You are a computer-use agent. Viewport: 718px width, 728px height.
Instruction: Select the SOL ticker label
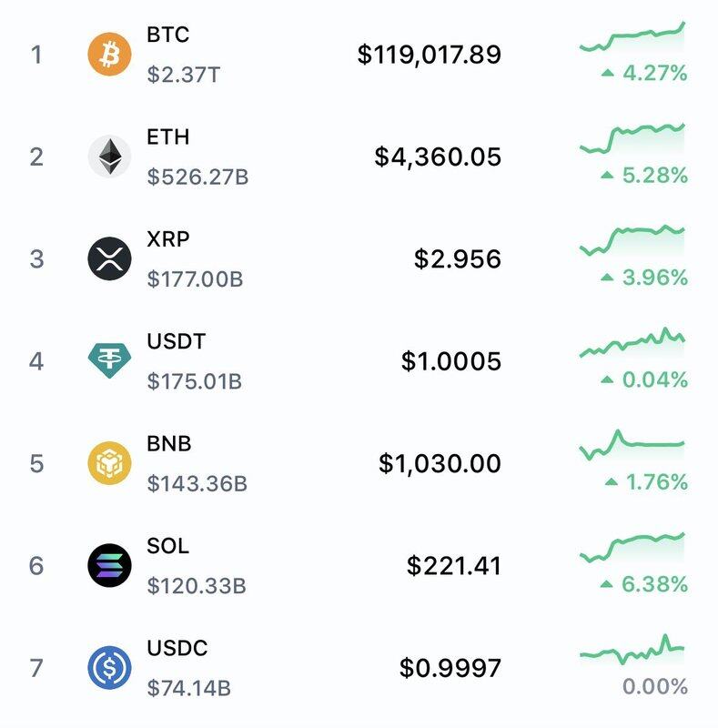tap(168, 546)
